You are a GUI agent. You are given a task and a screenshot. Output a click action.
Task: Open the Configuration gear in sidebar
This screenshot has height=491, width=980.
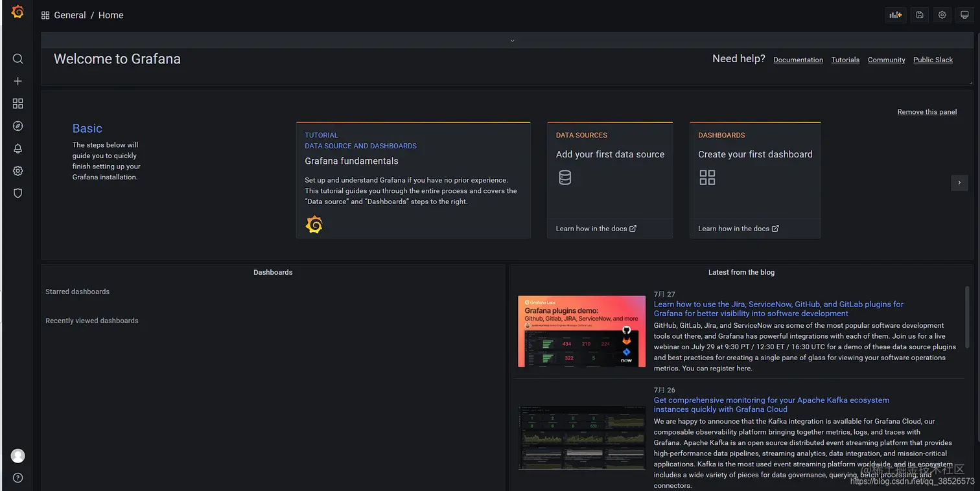(x=18, y=171)
